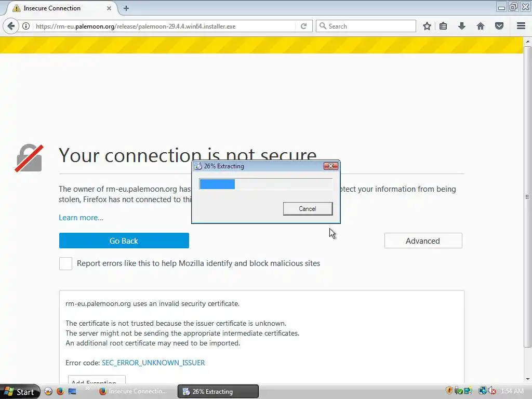Open the security shield tray icon

click(x=449, y=391)
